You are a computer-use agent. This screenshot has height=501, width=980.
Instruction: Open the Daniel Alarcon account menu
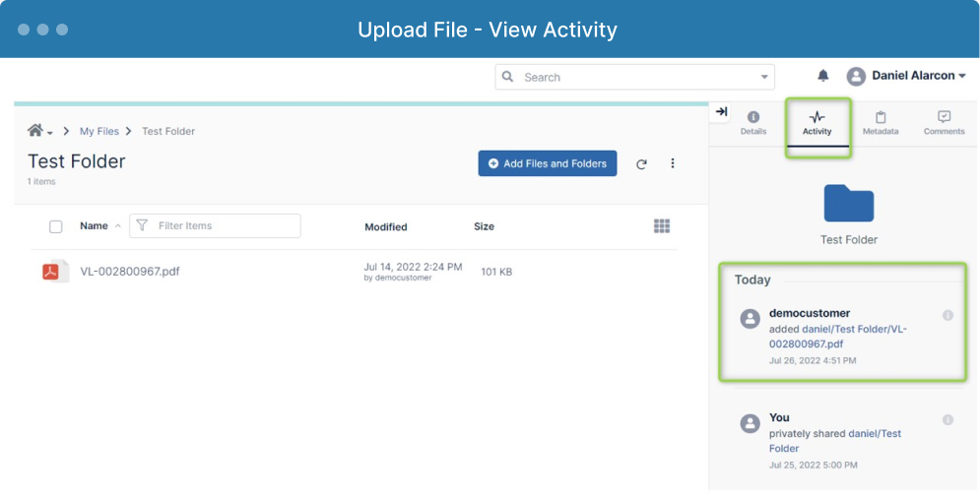click(x=919, y=76)
